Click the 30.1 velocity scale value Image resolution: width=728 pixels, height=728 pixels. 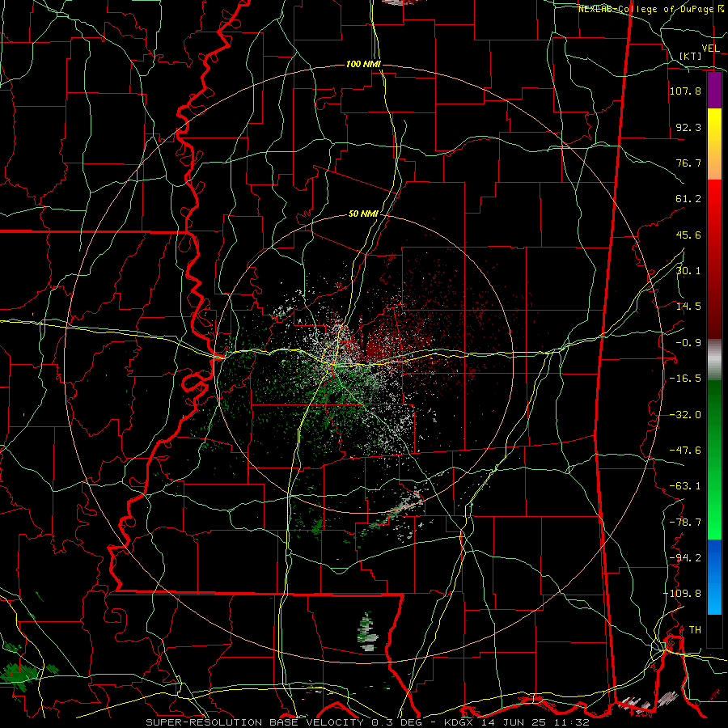click(x=688, y=271)
